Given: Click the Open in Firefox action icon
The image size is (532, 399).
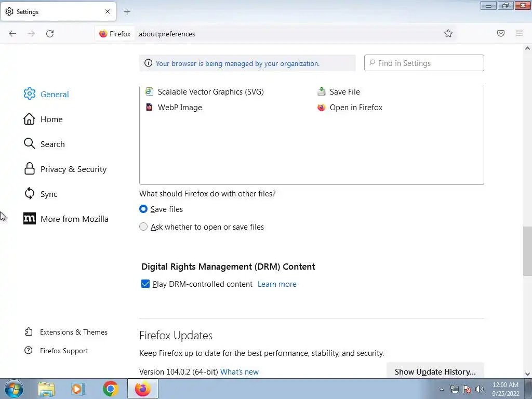Looking at the screenshot, I should (x=321, y=108).
